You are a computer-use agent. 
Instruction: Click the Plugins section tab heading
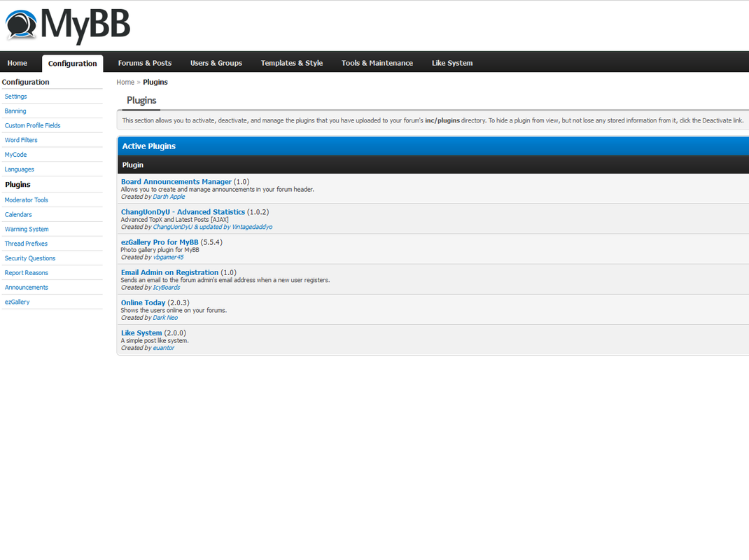tap(141, 100)
